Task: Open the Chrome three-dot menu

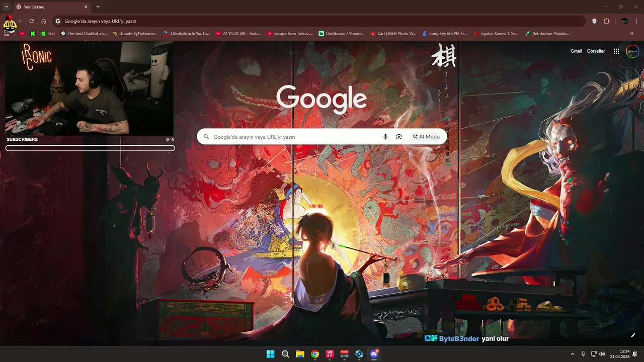Action: point(636,21)
